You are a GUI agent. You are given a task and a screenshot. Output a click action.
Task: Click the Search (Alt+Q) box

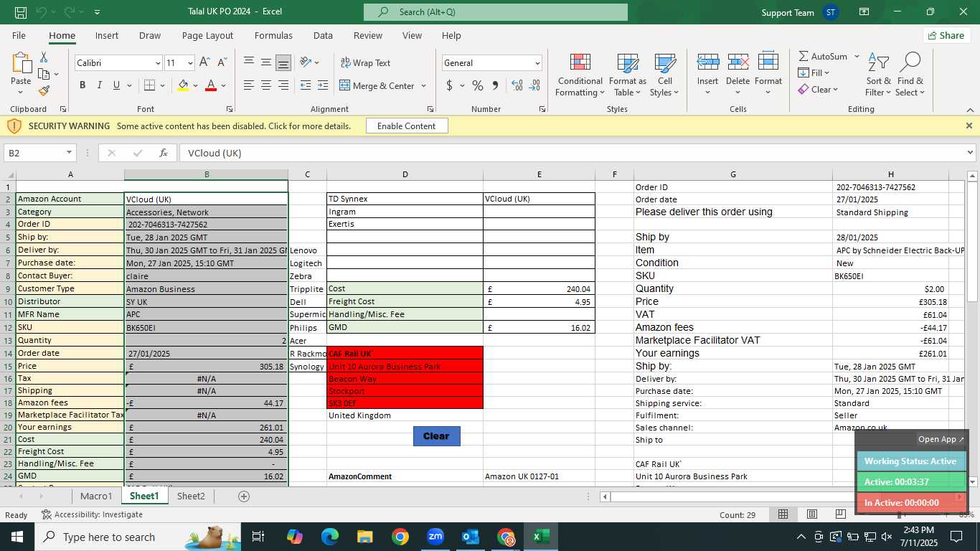pos(496,12)
